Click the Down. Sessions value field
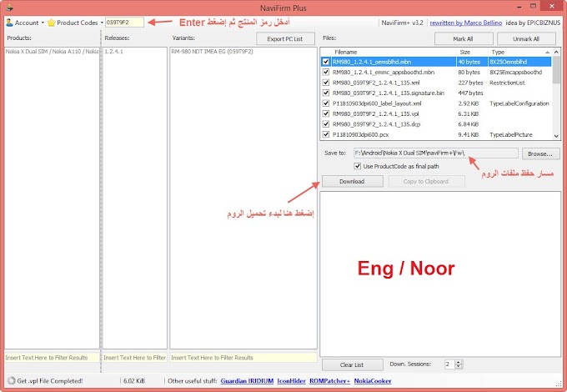Screen dimensions: 567x392 coord(449,364)
